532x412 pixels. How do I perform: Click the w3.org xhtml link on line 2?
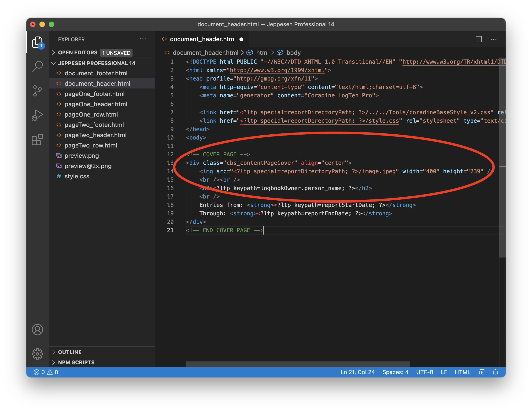[x=277, y=70]
